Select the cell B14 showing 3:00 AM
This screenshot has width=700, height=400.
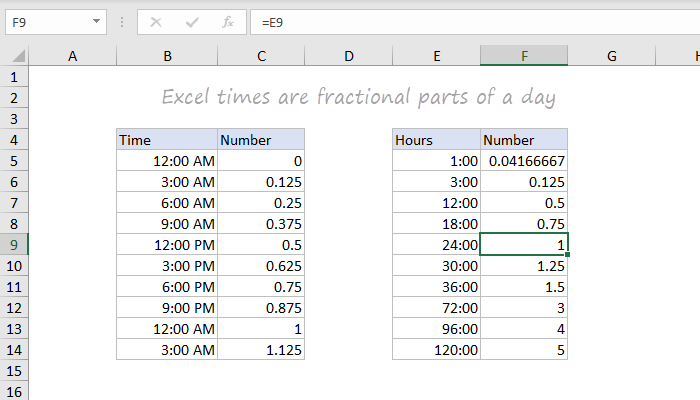(167, 350)
